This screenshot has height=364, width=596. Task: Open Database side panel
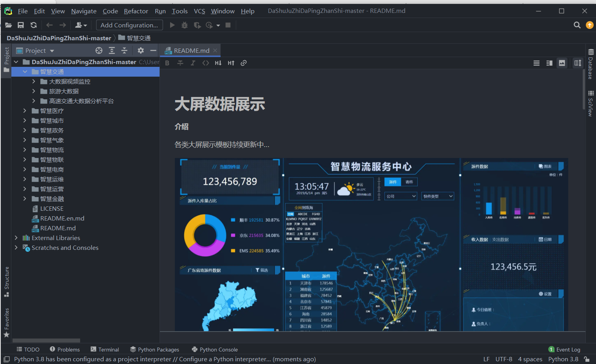point(591,64)
